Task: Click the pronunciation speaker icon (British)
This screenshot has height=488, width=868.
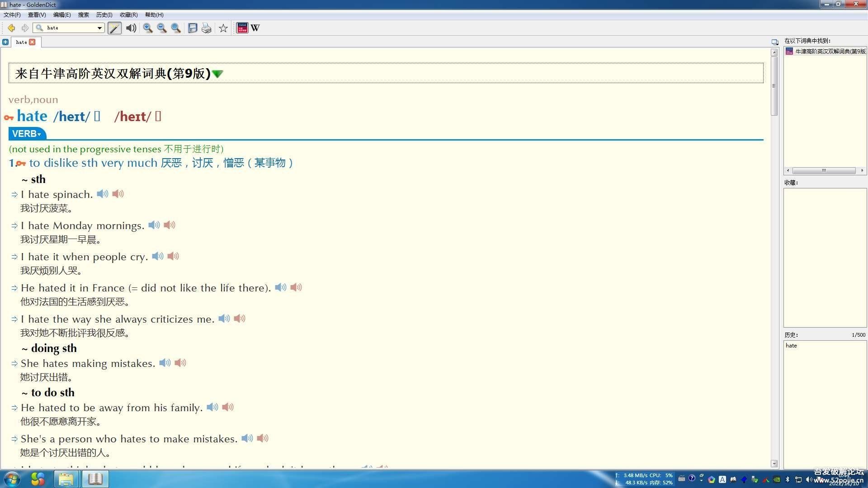Action: 97,116
